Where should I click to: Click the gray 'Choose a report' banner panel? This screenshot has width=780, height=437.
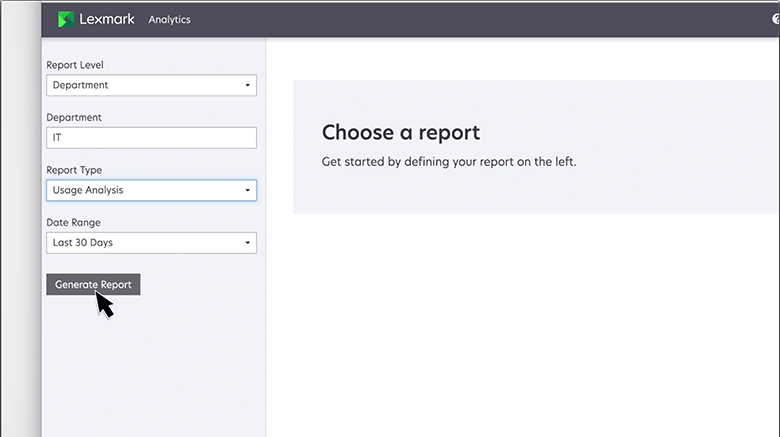(650, 190)
